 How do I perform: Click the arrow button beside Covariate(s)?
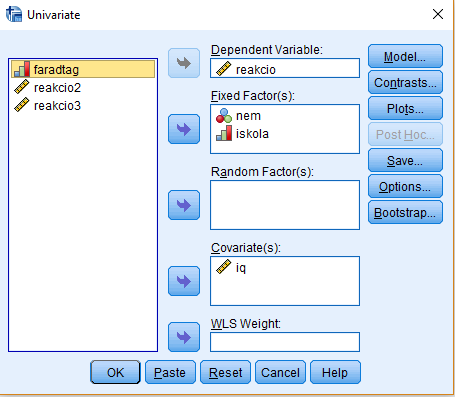tap(184, 281)
